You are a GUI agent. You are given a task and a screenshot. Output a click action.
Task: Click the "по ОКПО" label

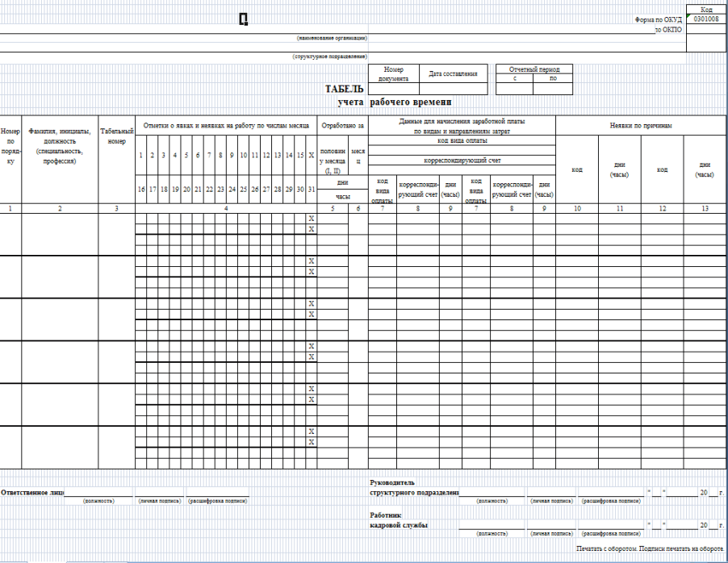[668, 30]
